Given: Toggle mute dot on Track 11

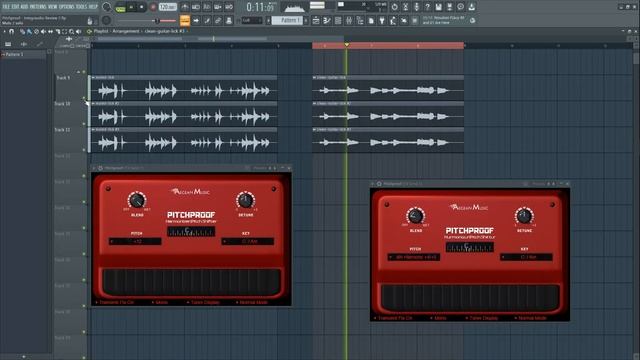Looking at the screenshot, I should click(84, 150).
